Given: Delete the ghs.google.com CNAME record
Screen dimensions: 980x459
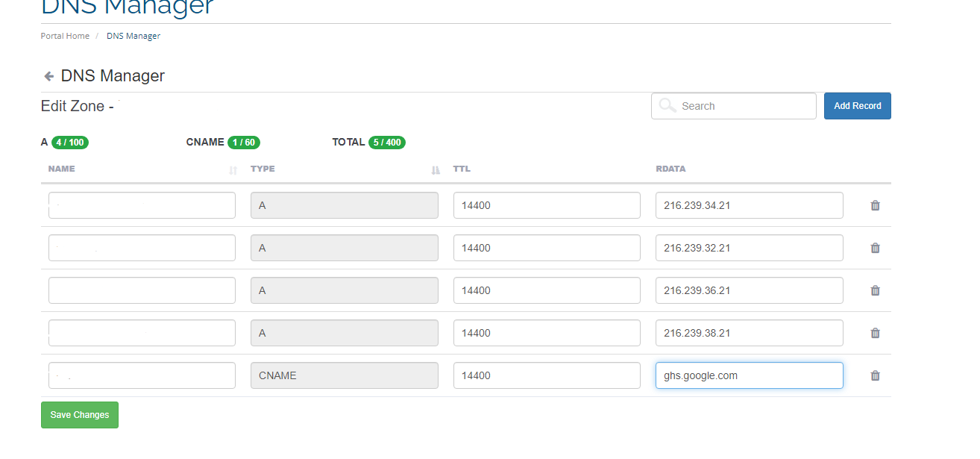Looking at the screenshot, I should click(876, 375).
